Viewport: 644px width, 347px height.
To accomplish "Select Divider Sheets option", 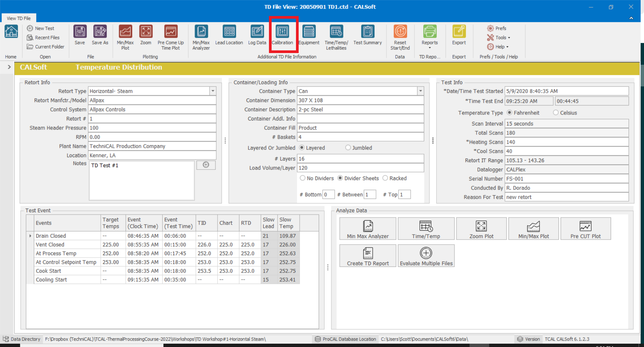I will click(x=340, y=178).
